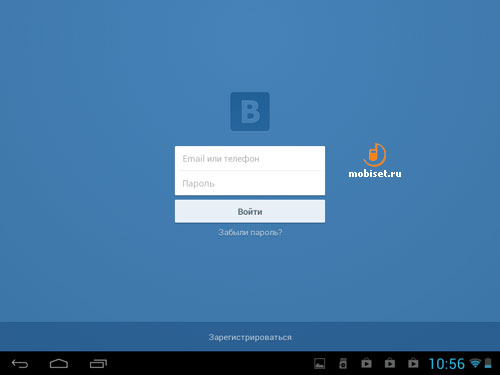
Task: Tap the Android back navigation icon
Action: 20,364
